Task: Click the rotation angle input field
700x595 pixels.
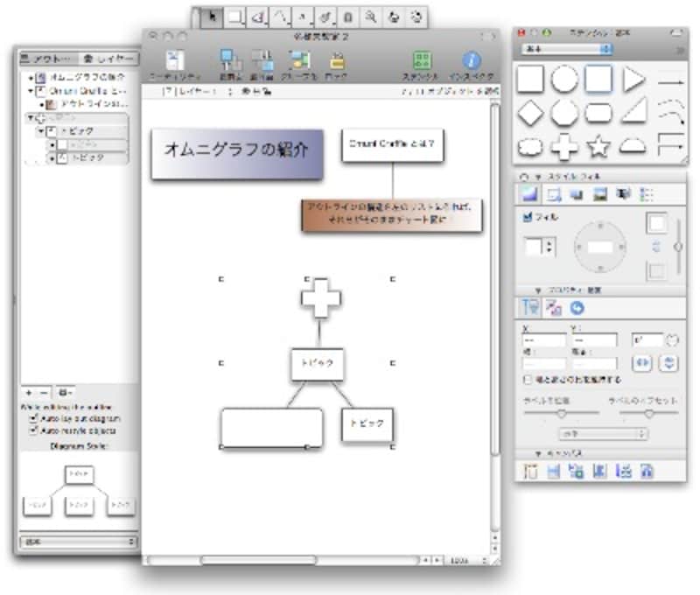Action: [x=647, y=340]
